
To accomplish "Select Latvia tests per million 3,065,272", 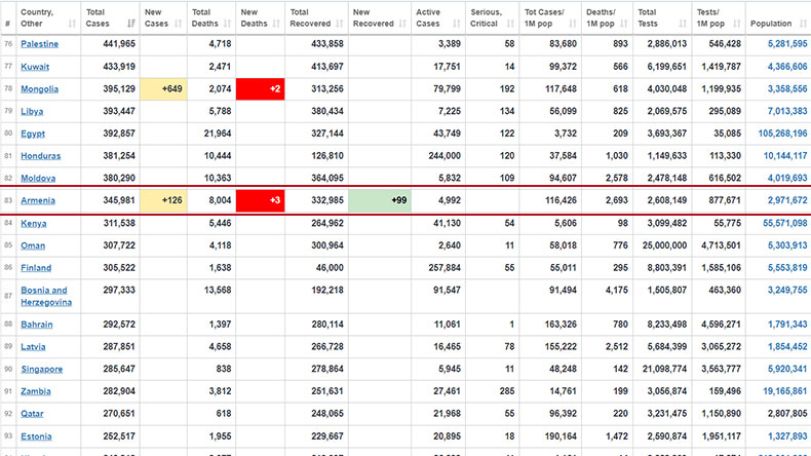I will pyautogui.click(x=721, y=347).
